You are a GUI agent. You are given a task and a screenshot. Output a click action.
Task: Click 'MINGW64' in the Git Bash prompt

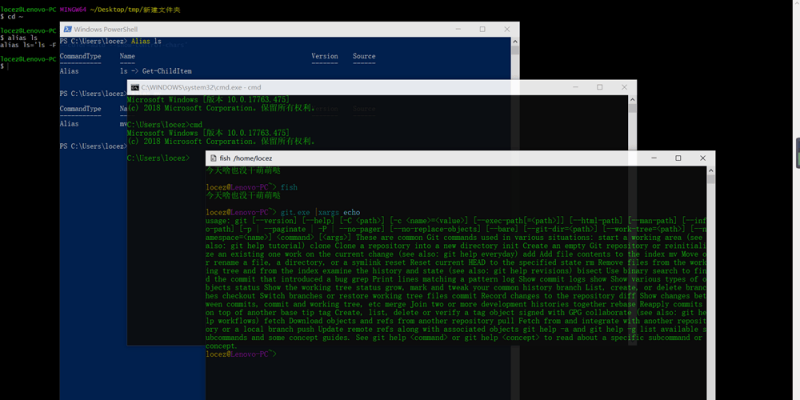pos(72,10)
